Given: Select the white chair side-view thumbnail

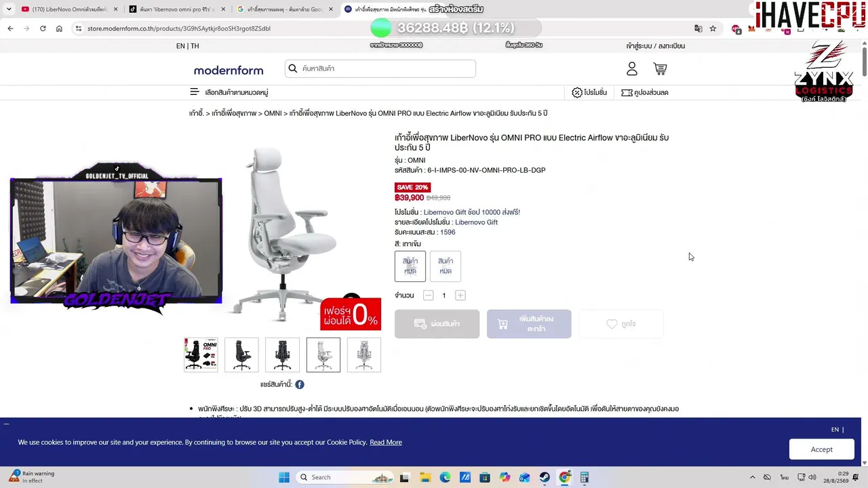Looking at the screenshot, I should click(323, 354).
